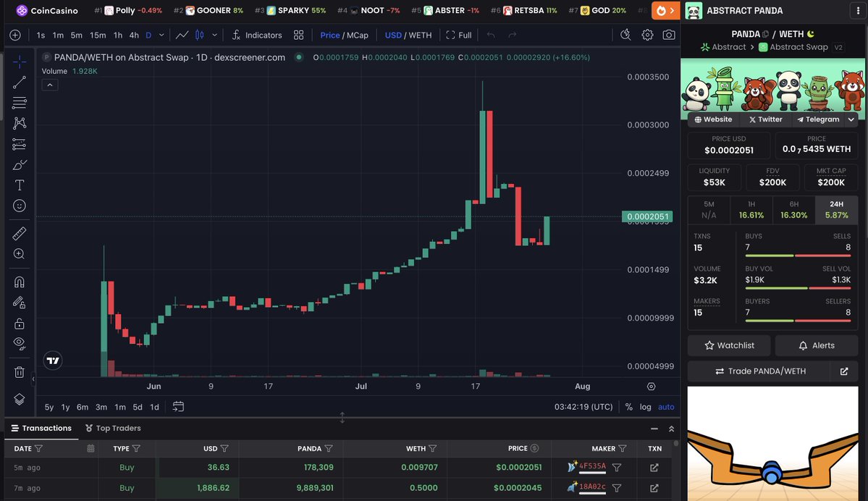The height and width of the screenshot is (501, 868).
Task: Open the MAKER column filter
Action: coord(622,448)
